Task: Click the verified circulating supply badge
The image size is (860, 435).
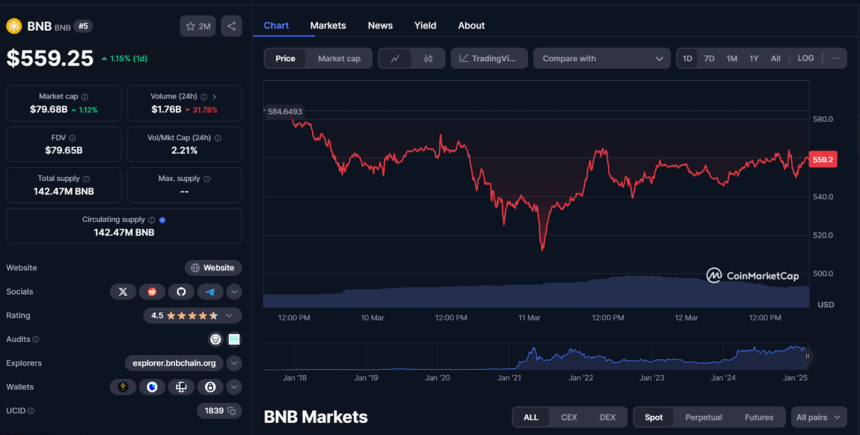Action: click(x=162, y=220)
